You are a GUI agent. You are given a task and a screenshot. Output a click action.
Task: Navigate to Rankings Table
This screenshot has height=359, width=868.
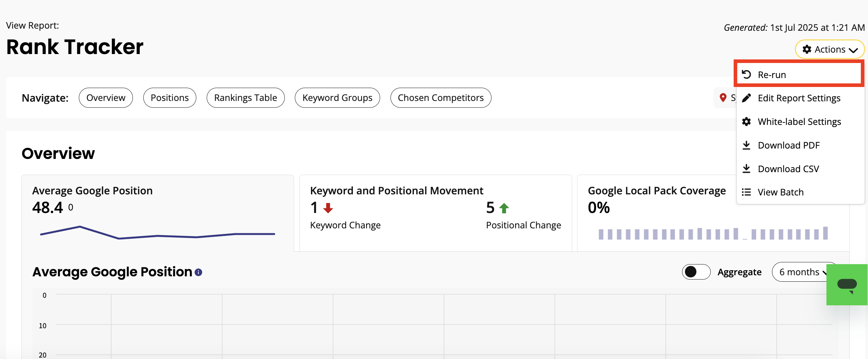pos(245,98)
